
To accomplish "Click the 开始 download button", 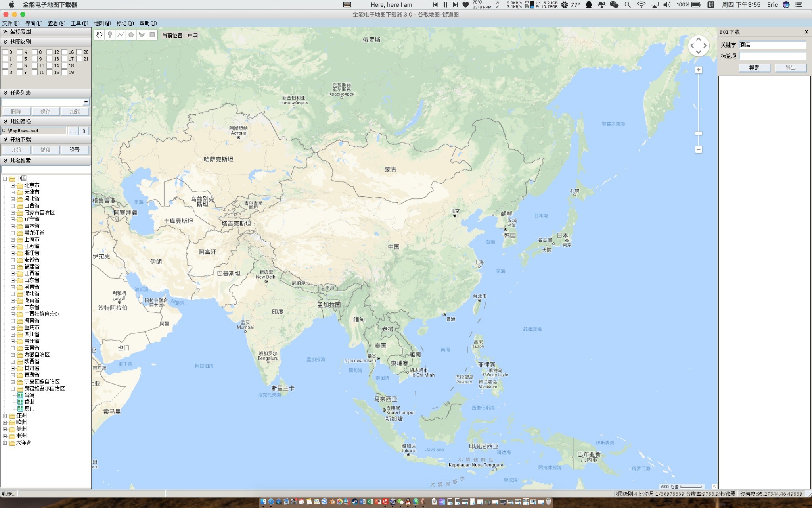I will (16, 150).
